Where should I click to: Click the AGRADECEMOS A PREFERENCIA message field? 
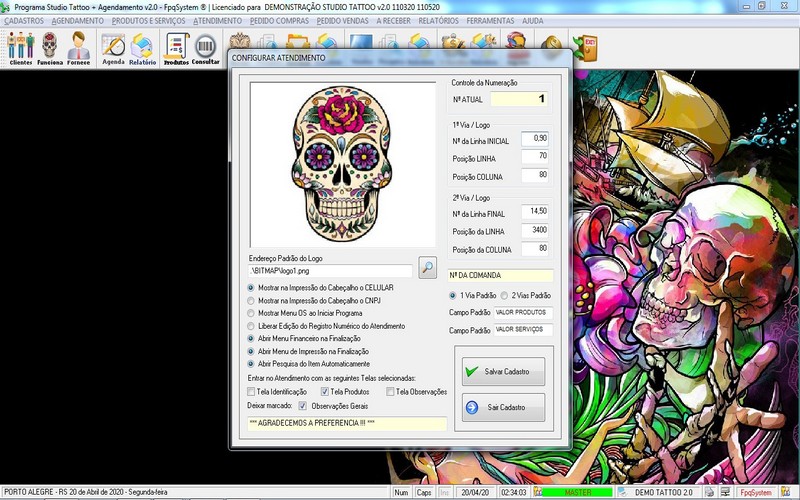(347, 423)
